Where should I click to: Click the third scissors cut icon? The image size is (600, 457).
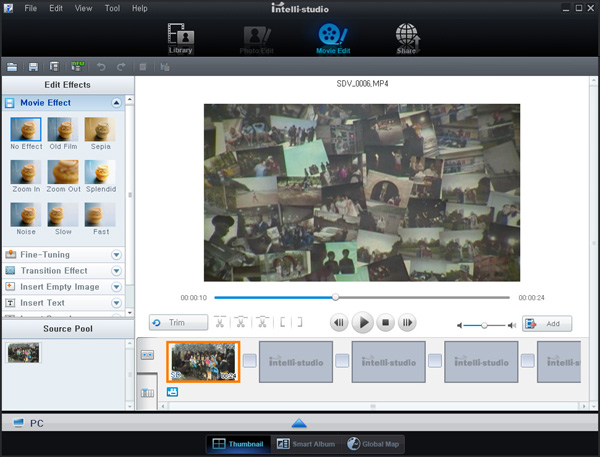pyautogui.click(x=262, y=322)
